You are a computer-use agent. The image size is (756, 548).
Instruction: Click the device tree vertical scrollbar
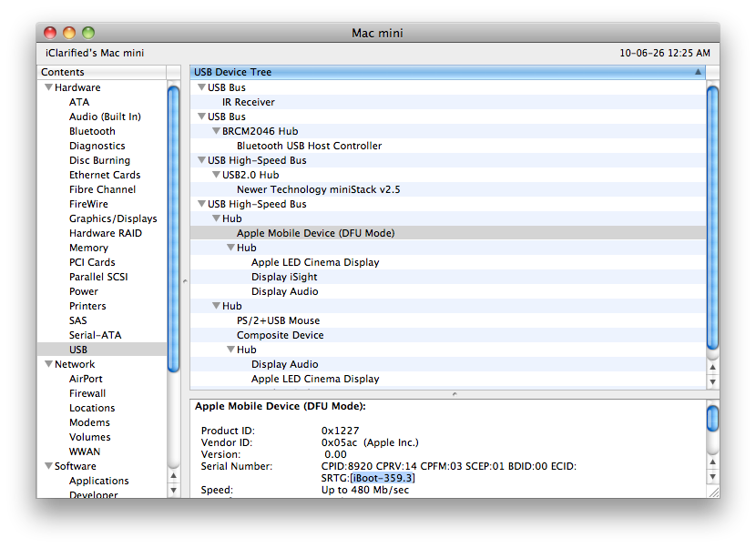[712, 218]
